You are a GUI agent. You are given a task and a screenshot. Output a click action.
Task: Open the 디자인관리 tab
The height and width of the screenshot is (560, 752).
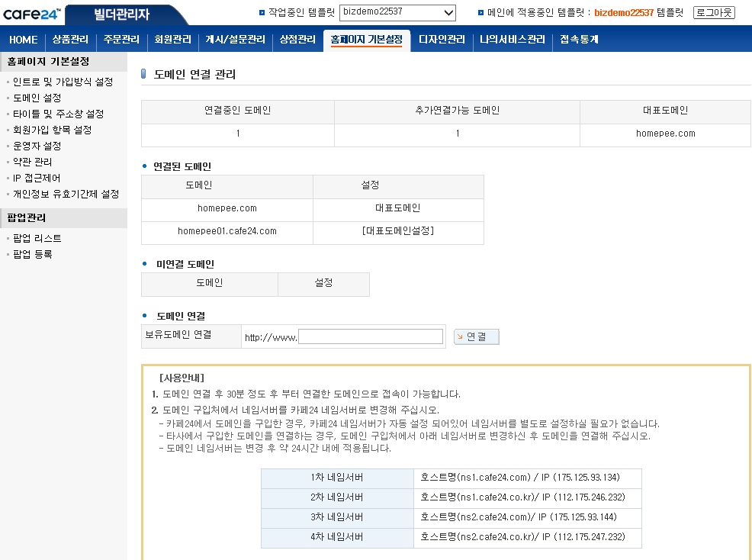coord(442,40)
